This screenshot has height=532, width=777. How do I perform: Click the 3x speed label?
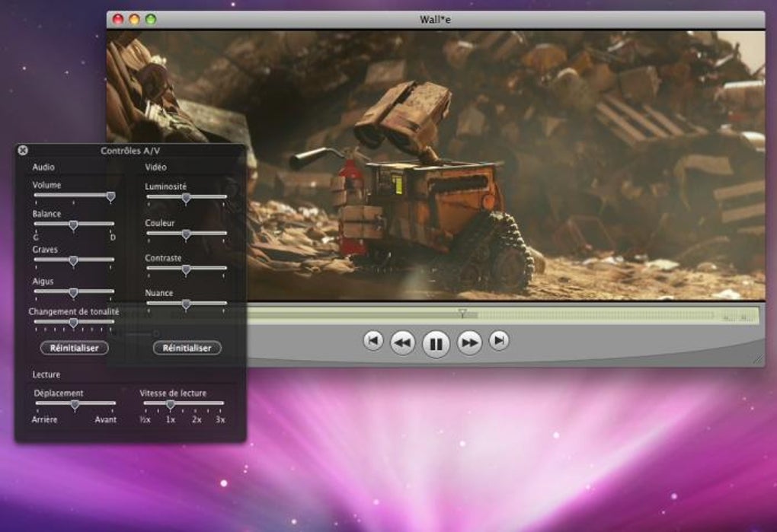point(220,419)
